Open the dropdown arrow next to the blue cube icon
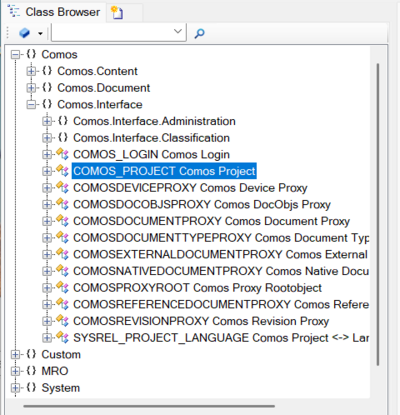Viewport: 400px width, 415px height. tap(40, 33)
